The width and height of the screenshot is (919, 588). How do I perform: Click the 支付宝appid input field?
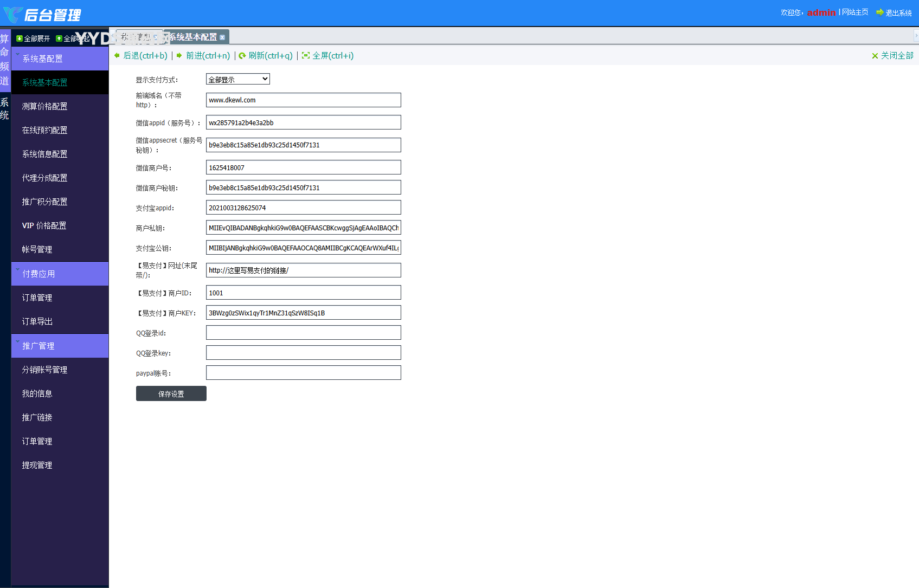(304, 208)
